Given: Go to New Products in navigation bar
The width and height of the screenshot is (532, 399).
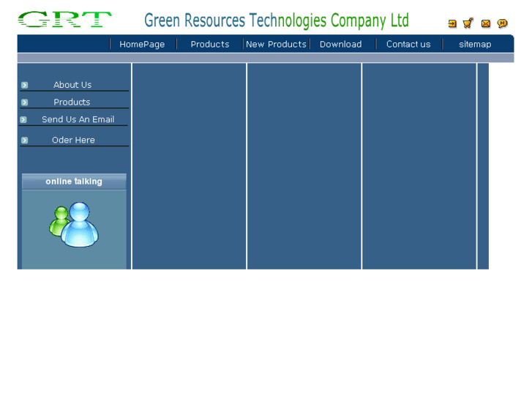Looking at the screenshot, I should point(276,44).
